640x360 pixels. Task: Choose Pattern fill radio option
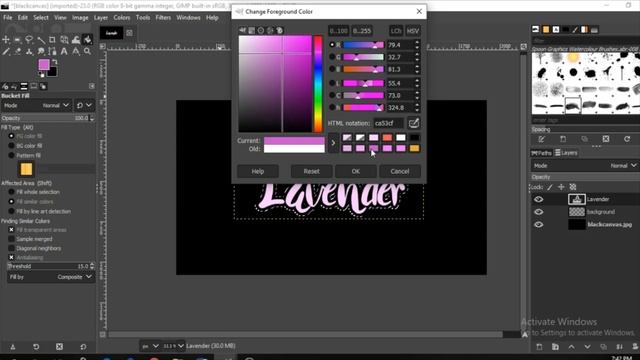[x=11, y=156]
